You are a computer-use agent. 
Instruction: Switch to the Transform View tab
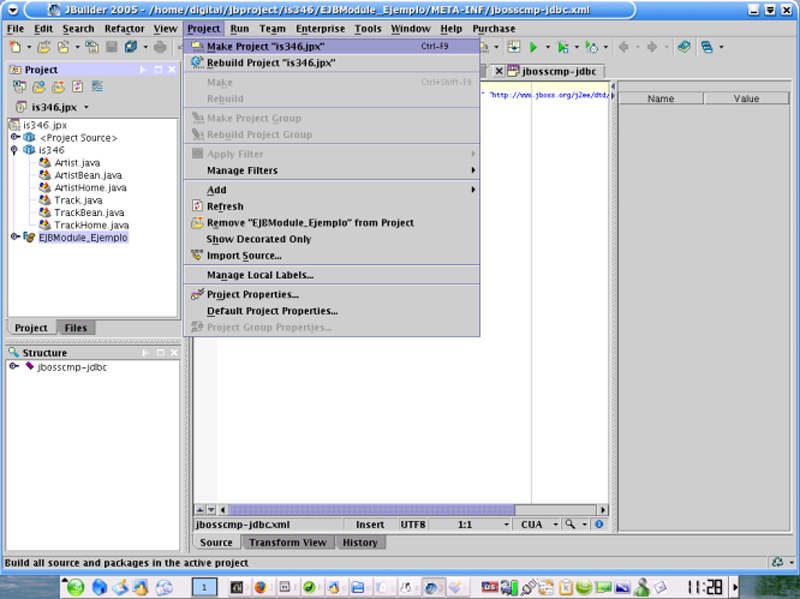(x=287, y=543)
